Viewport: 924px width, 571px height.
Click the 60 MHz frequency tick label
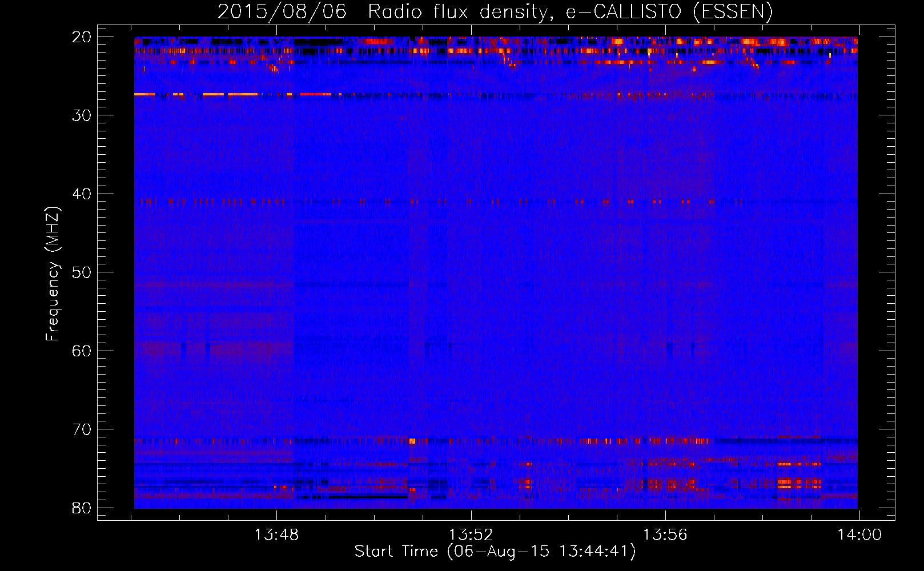[82, 351]
